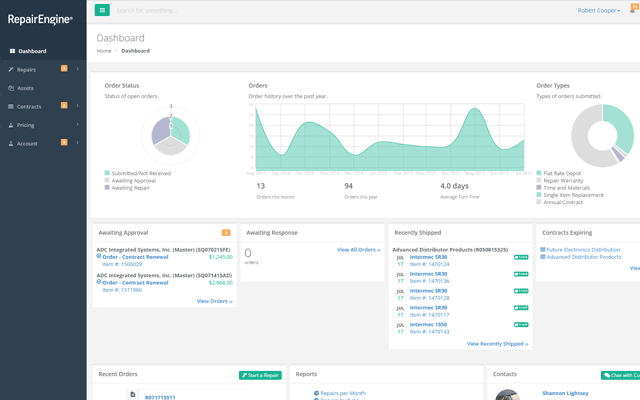Open Future Electronics Distribution contract
The image size is (640, 400).
tap(583, 249)
